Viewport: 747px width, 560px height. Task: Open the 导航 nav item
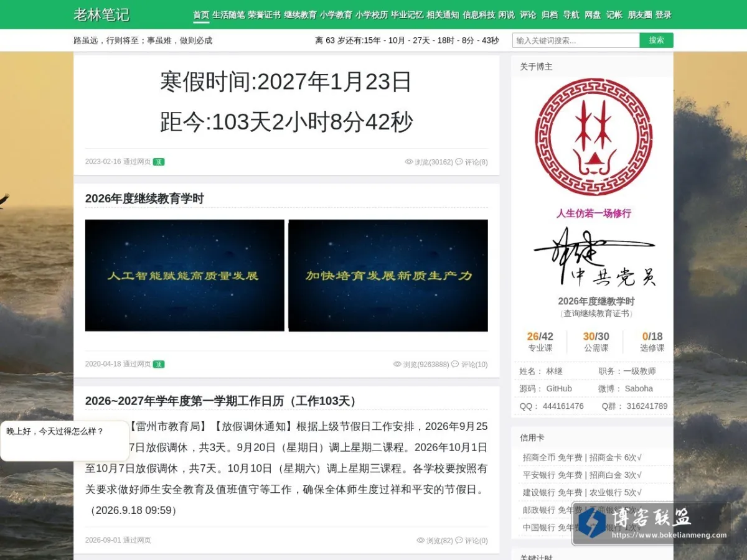click(571, 15)
